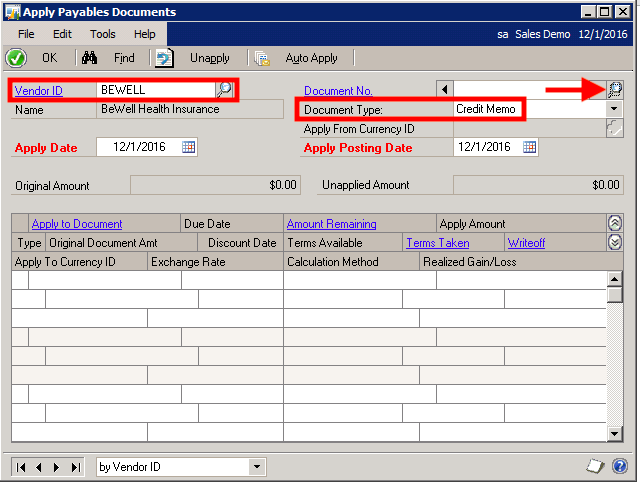Click the show detail double-down arrow icon
640x482 pixels.
pos(615,242)
